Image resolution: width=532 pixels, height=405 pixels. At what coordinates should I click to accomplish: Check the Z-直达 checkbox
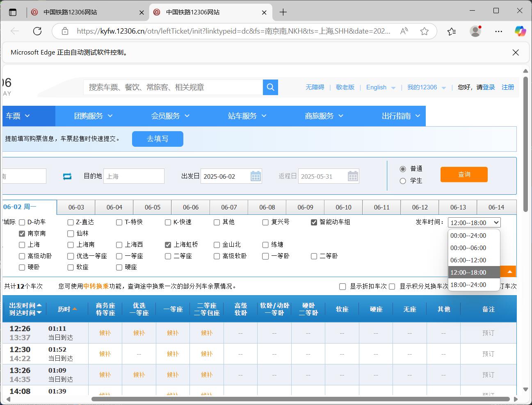[x=71, y=222]
